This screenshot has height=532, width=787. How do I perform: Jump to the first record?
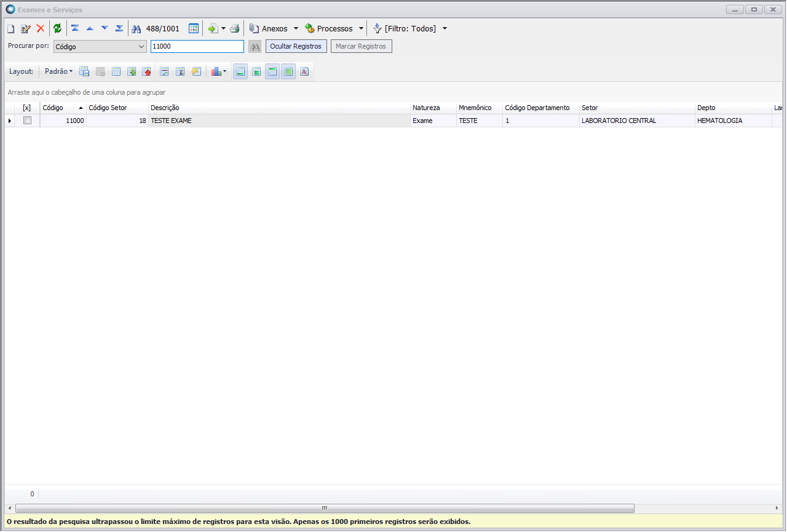pyautogui.click(x=75, y=28)
